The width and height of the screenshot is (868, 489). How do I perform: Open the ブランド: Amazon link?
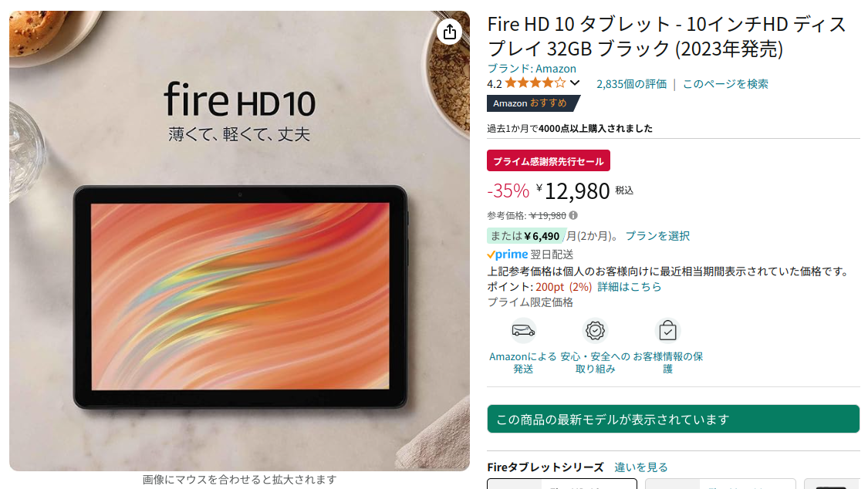[532, 68]
